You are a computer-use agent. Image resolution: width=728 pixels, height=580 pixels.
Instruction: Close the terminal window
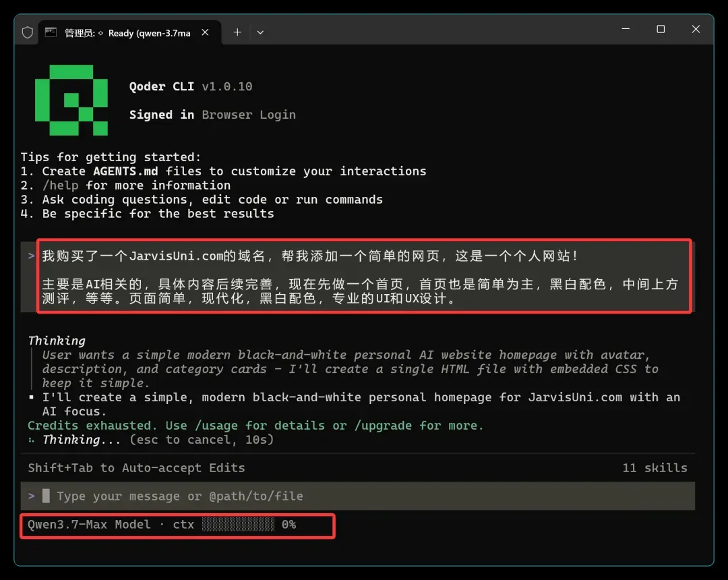[x=696, y=29]
